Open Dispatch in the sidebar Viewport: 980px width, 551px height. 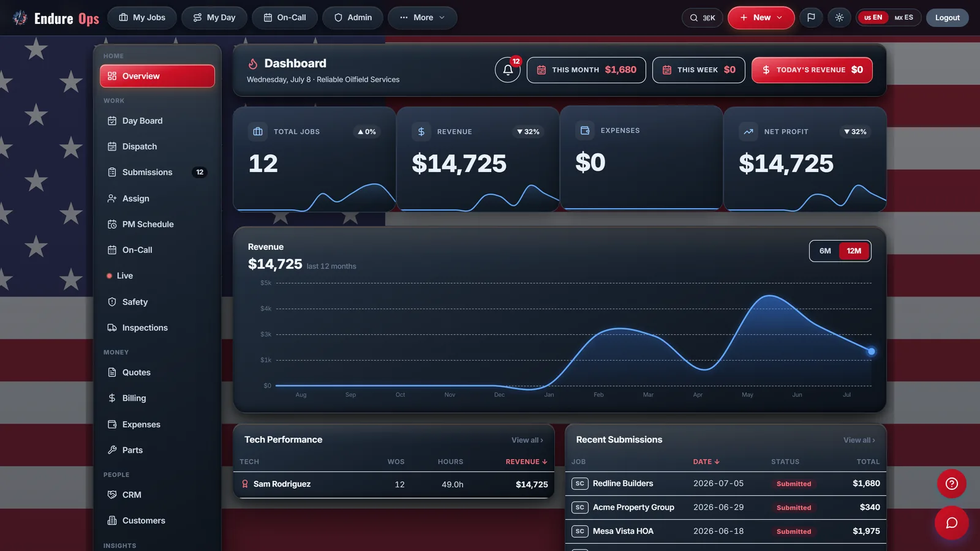point(157,146)
